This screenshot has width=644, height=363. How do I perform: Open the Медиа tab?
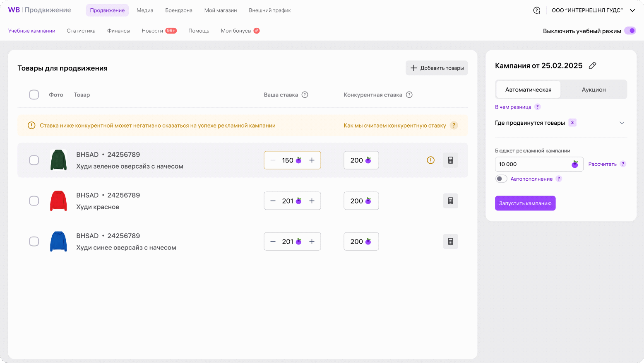click(145, 10)
